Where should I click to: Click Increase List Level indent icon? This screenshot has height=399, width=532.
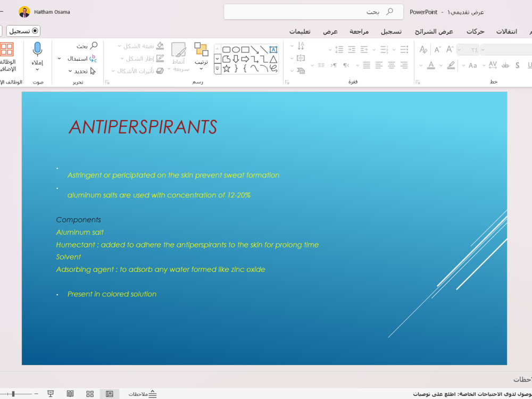[352, 49]
